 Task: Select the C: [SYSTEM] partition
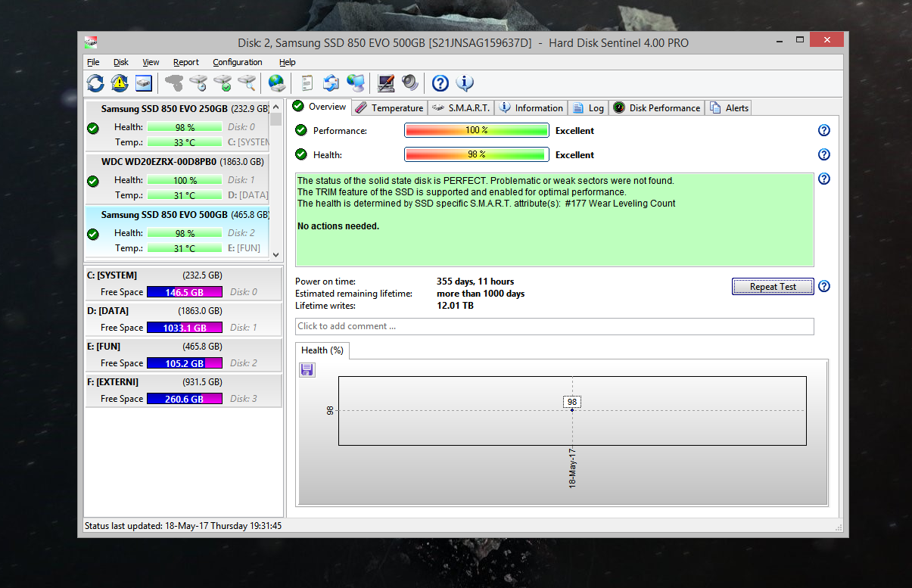coord(183,284)
